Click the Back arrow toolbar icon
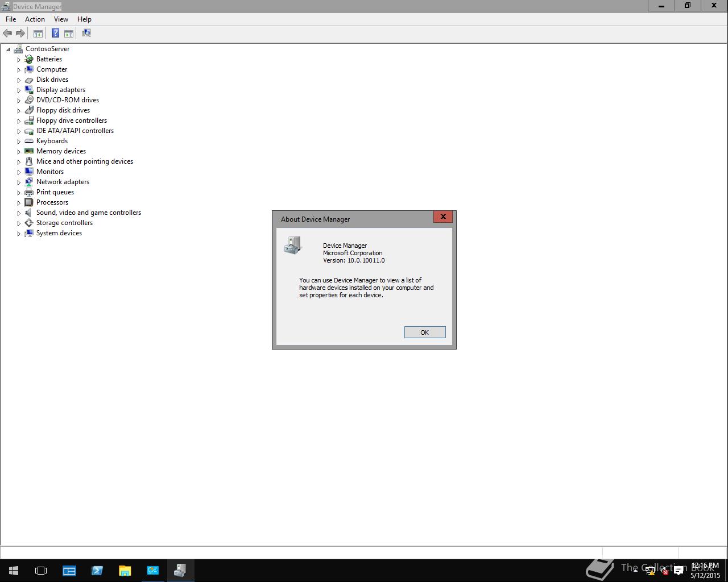 (7, 34)
